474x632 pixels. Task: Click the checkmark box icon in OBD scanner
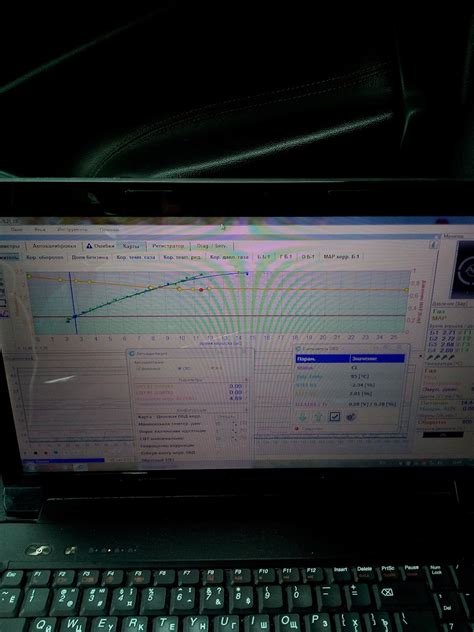[x=335, y=416]
